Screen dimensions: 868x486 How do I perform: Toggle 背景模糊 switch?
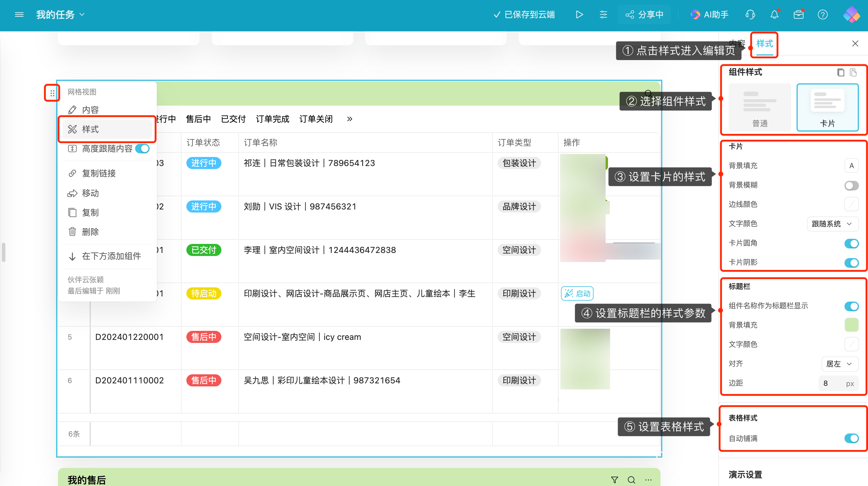pos(851,186)
